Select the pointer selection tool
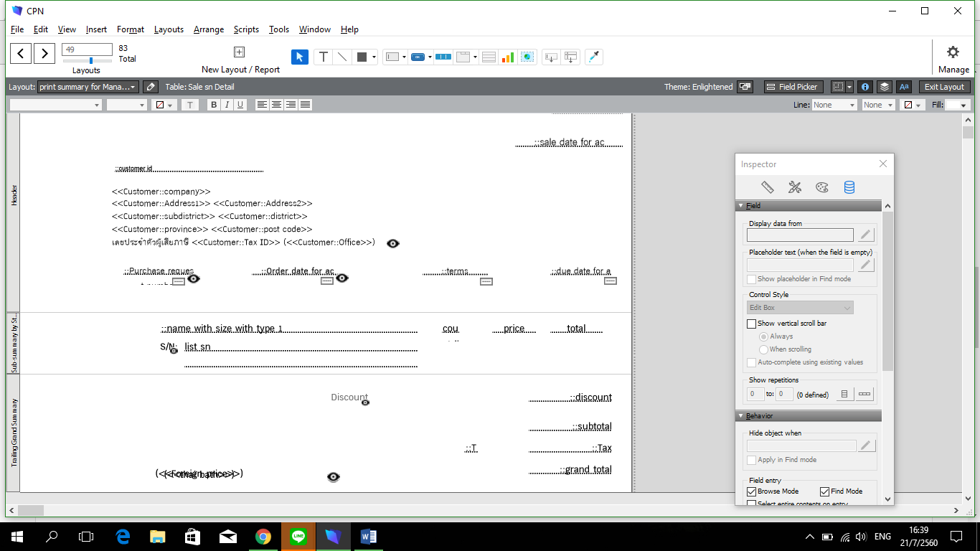Viewport: 980px width, 551px height. coord(300,57)
